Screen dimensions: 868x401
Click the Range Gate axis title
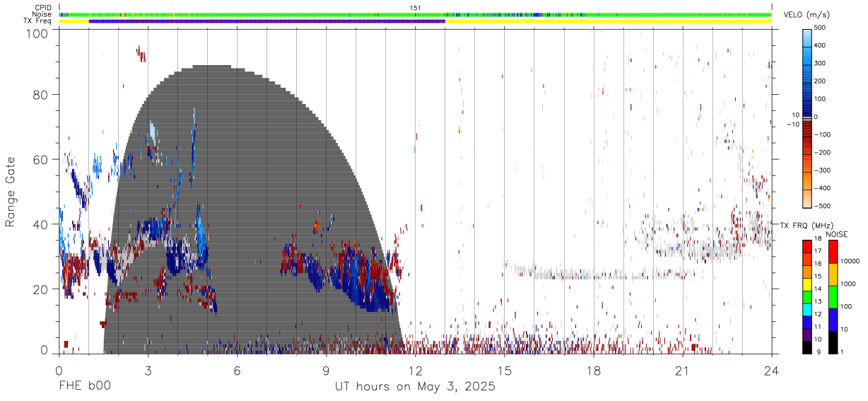pos(11,192)
